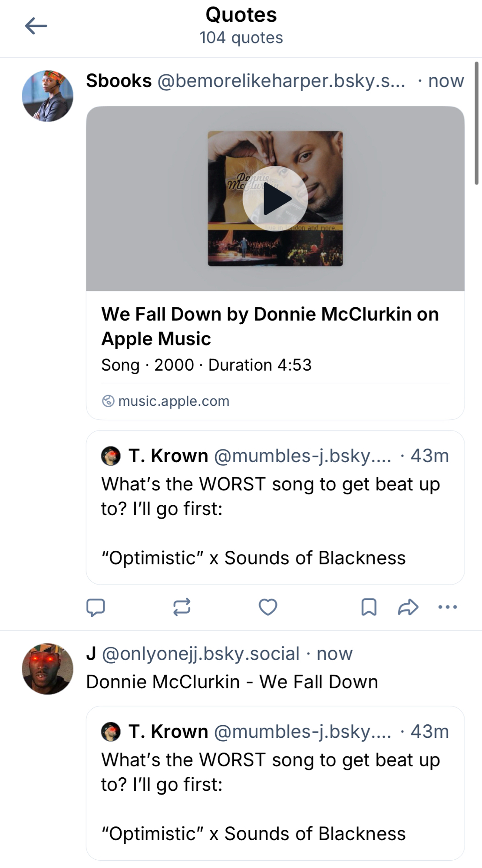
Task: Bookmark Sbooks' quote post
Action: tap(369, 607)
